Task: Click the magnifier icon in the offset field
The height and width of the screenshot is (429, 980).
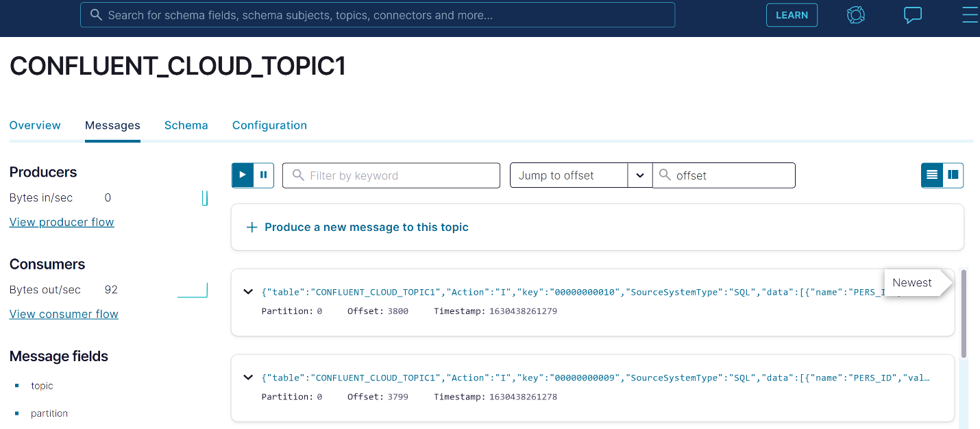Action: pyautogui.click(x=665, y=175)
